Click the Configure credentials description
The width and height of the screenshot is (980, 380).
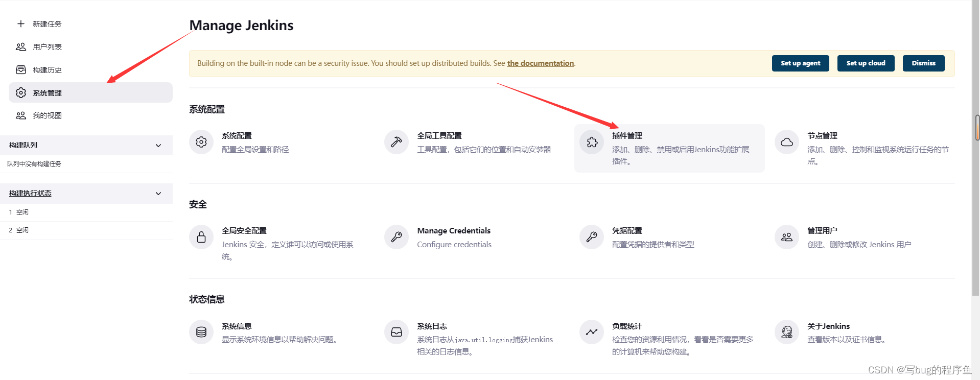pyautogui.click(x=454, y=244)
